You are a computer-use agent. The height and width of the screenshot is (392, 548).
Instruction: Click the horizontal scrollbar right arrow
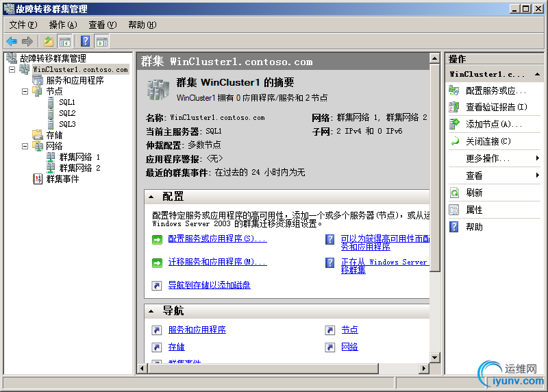424,368
